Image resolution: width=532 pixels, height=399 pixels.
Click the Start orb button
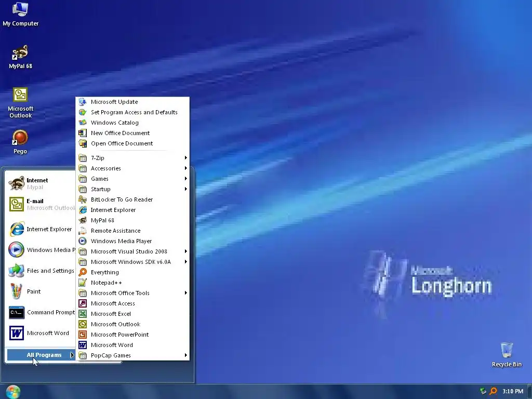click(13, 392)
